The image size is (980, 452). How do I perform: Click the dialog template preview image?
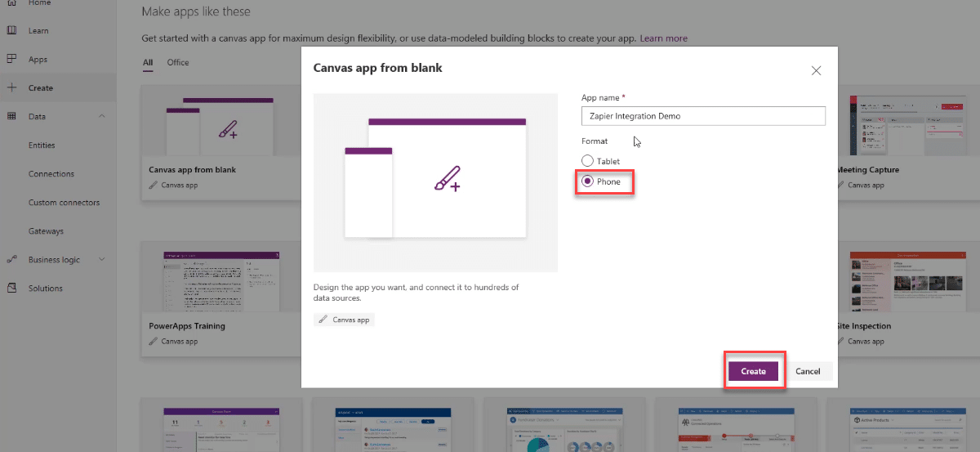click(435, 182)
